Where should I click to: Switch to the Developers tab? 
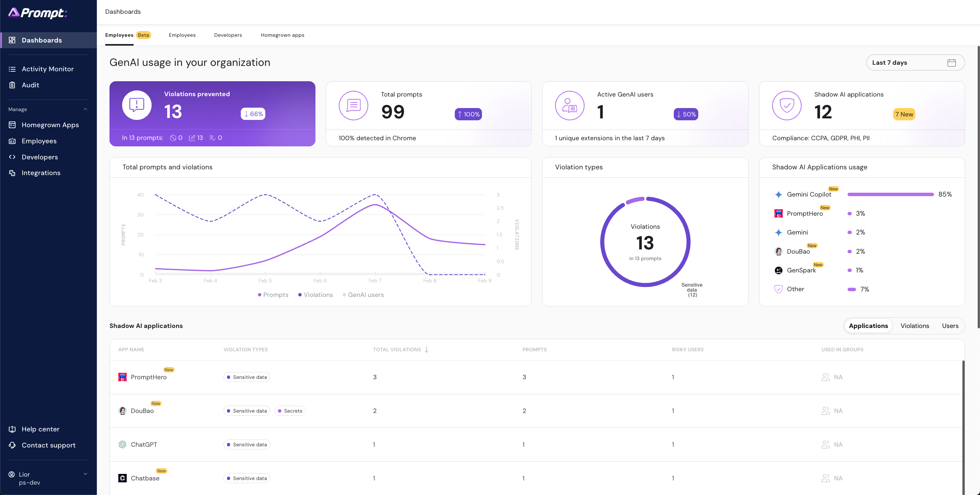coord(228,35)
